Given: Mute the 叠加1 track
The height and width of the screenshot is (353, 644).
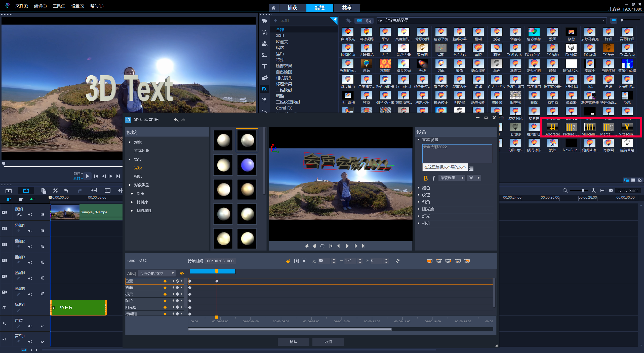Looking at the screenshot, I should point(30,231).
